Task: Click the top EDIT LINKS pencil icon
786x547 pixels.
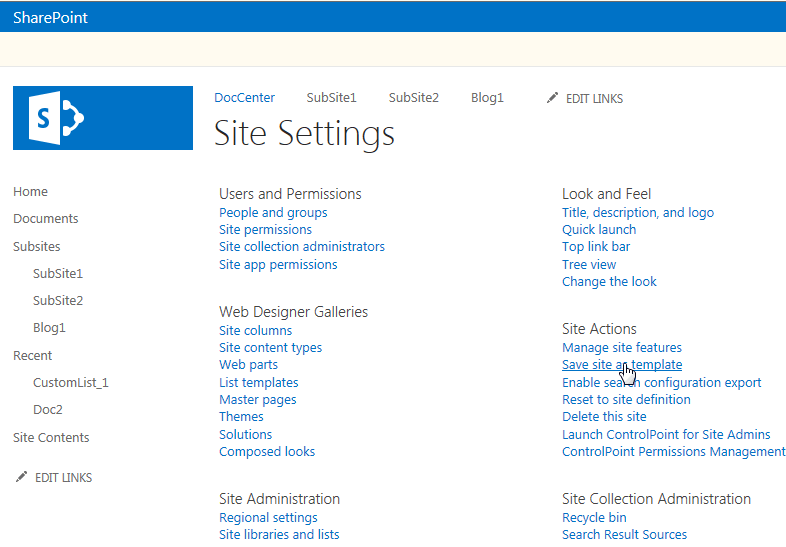Action: tap(553, 98)
